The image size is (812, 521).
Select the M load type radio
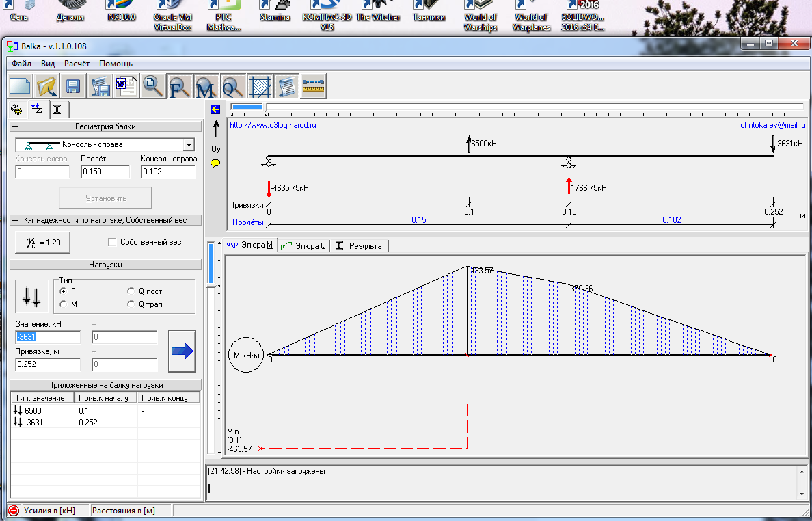(x=63, y=304)
